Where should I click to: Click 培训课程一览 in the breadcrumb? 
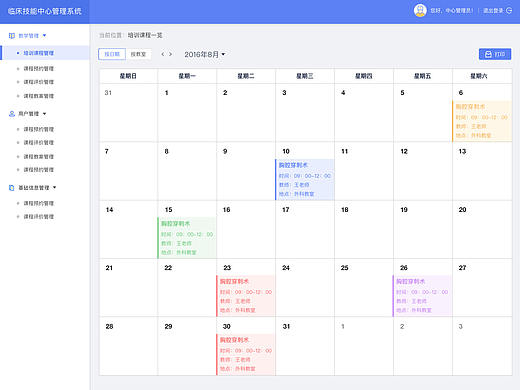point(145,35)
